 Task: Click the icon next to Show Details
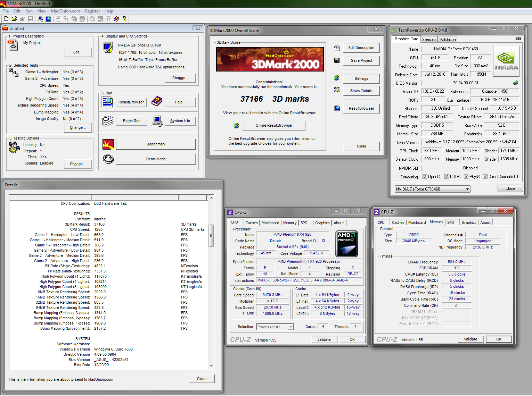337,90
